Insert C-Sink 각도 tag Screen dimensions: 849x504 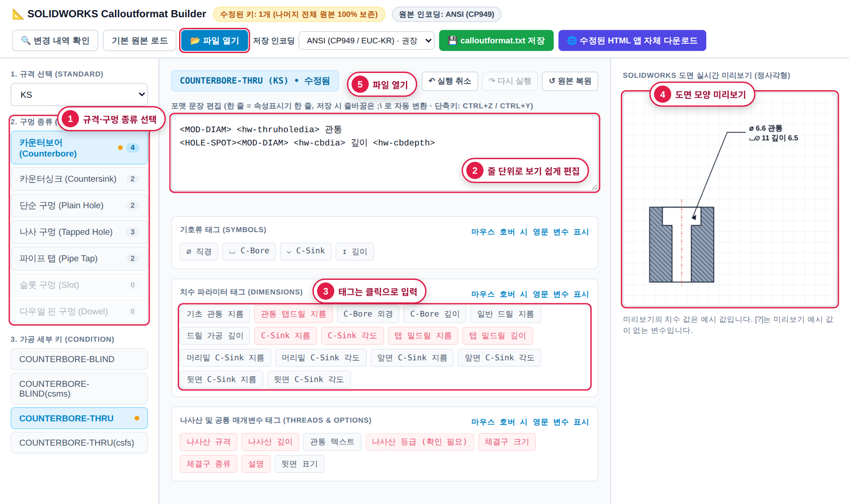tap(352, 336)
